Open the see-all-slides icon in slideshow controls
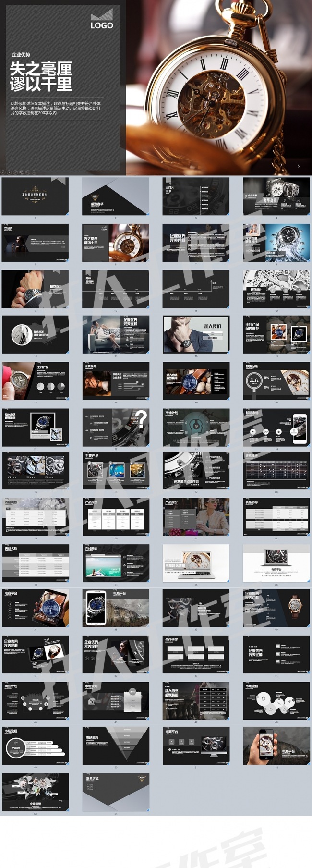This screenshot has height=868, width=312. pyautogui.click(x=22, y=172)
